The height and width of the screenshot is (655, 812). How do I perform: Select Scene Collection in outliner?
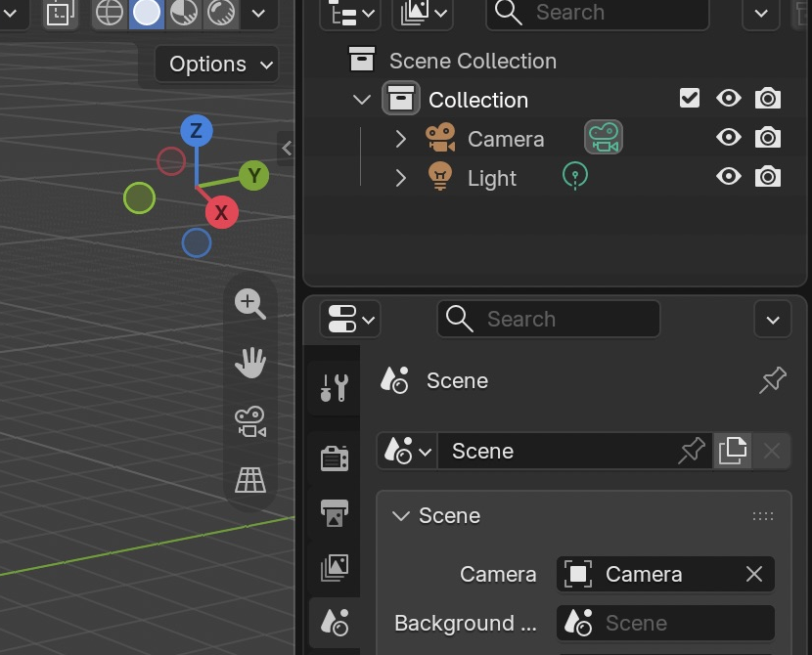tap(473, 61)
